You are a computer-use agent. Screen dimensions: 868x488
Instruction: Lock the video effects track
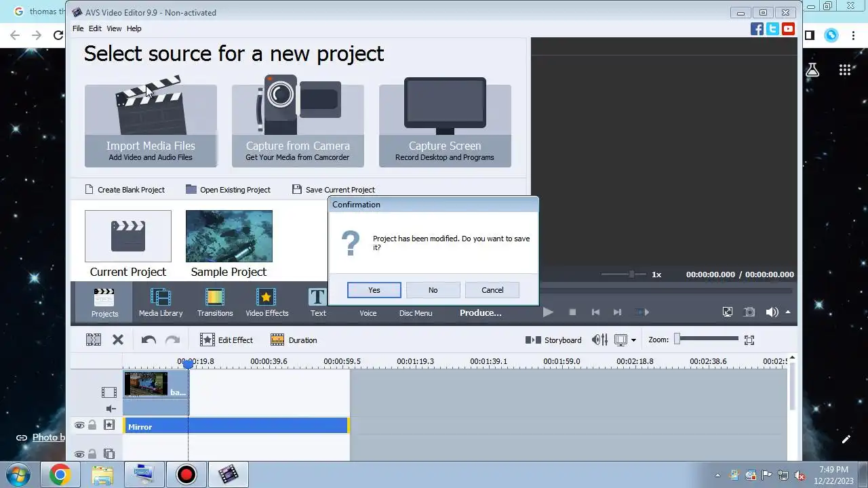pyautogui.click(x=92, y=426)
